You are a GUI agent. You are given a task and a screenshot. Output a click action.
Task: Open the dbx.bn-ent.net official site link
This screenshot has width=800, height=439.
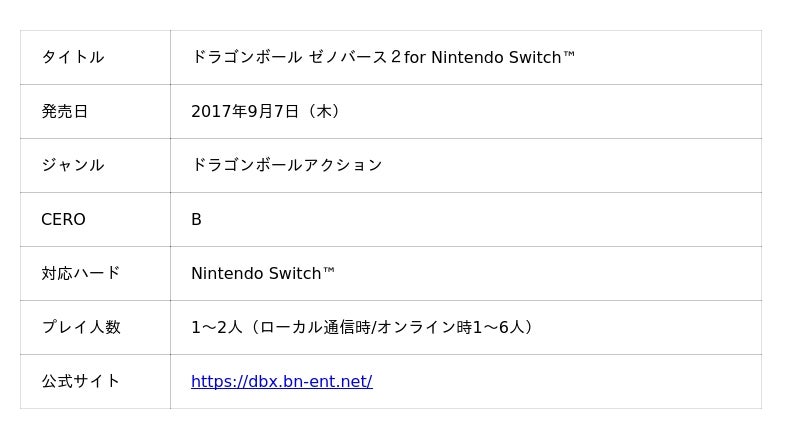281,381
